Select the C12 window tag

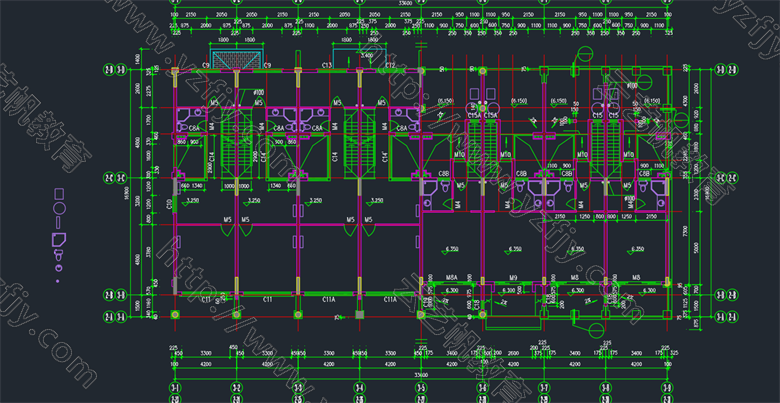[390, 65]
